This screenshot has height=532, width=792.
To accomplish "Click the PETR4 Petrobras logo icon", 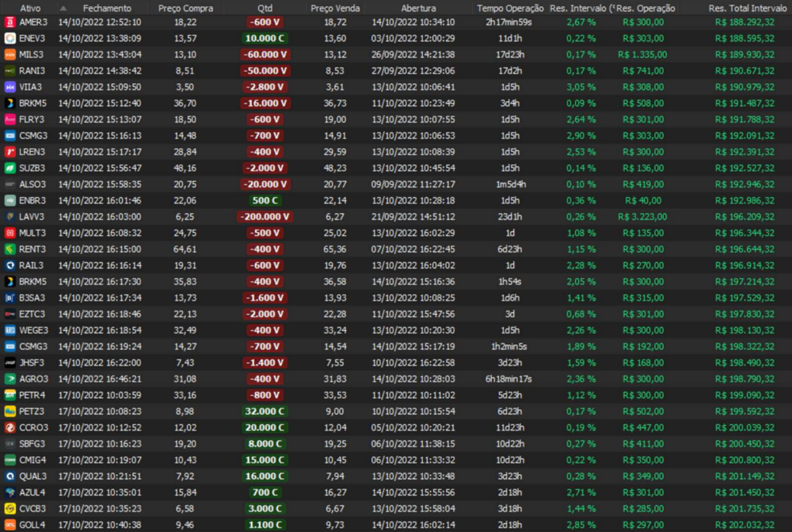I will [10, 395].
